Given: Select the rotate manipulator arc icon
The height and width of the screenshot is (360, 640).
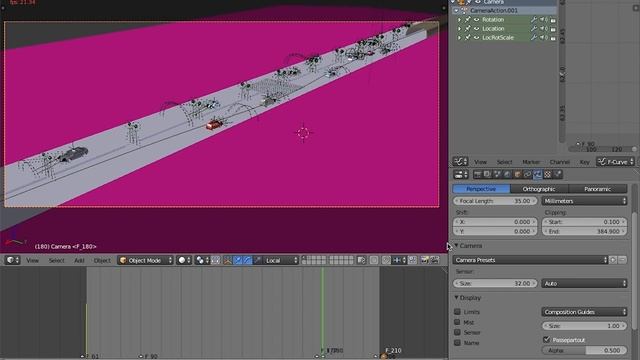Looking at the screenshot, I should [247, 260].
